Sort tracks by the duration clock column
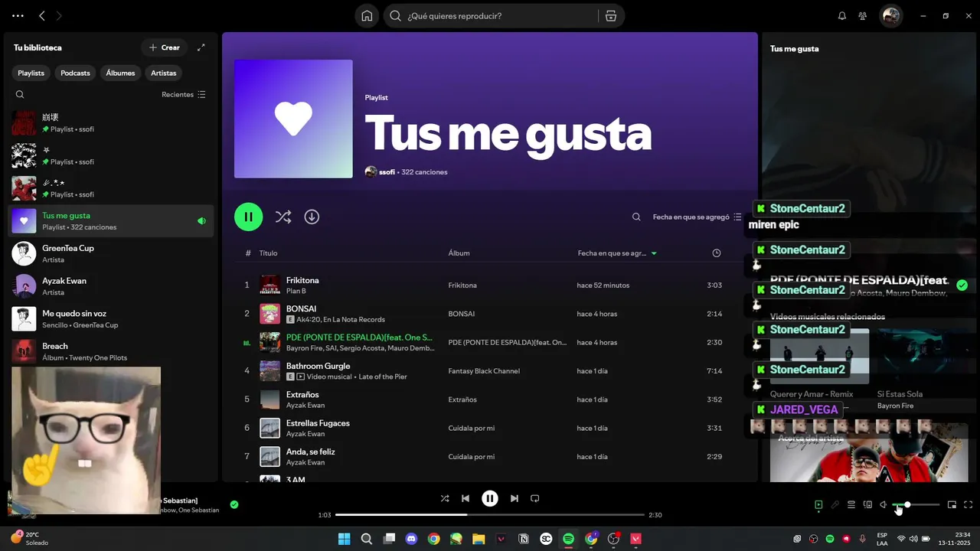This screenshot has height=551, width=980. coord(716,253)
